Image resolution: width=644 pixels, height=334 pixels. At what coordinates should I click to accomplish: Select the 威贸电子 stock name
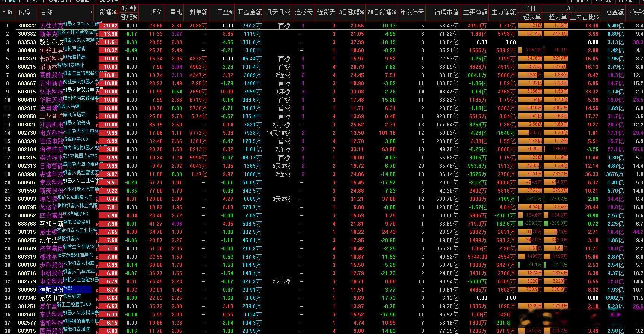click(x=51, y=298)
